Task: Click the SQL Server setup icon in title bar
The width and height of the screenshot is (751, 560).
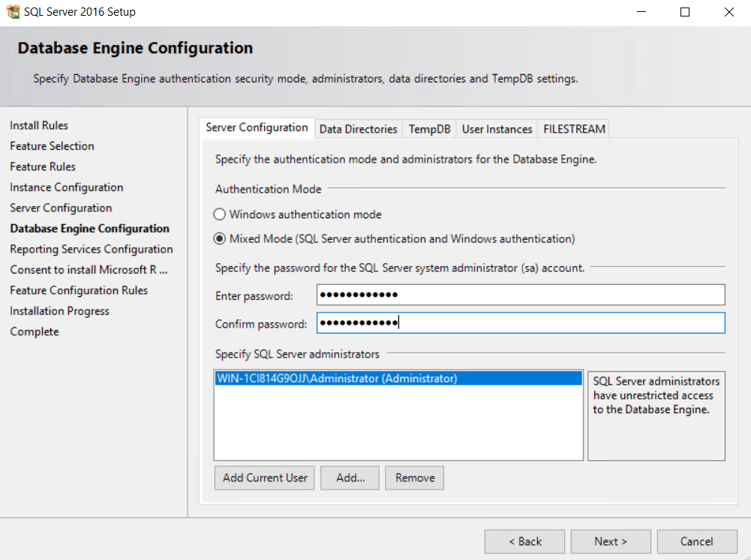Action: pos(12,11)
